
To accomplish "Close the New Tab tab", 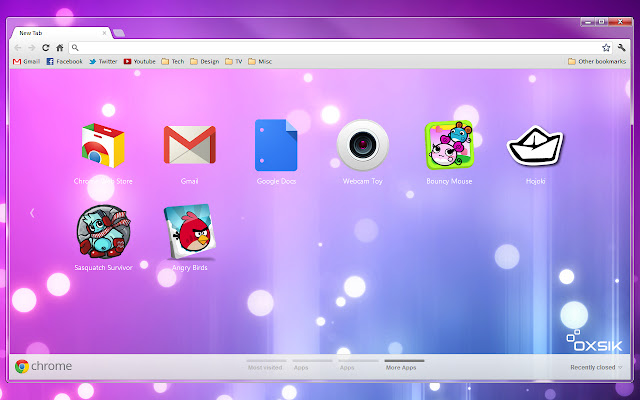I will [x=104, y=33].
